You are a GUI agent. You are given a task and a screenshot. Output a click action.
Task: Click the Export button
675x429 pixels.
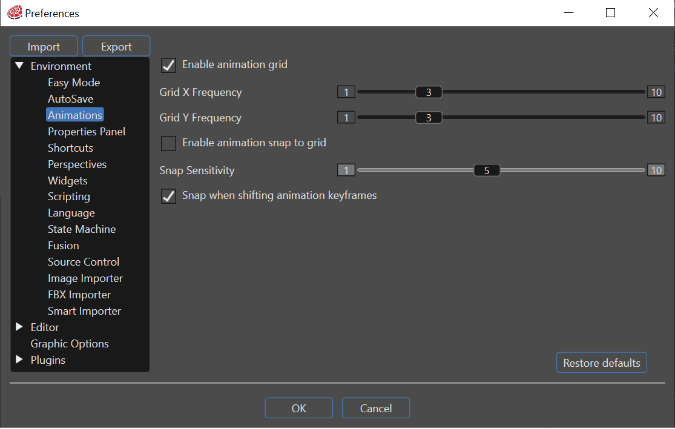116,46
